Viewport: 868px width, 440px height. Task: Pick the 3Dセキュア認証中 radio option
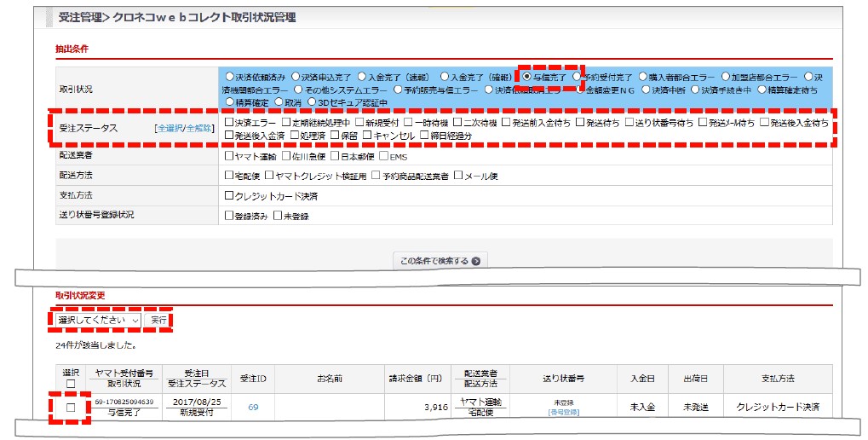313,102
